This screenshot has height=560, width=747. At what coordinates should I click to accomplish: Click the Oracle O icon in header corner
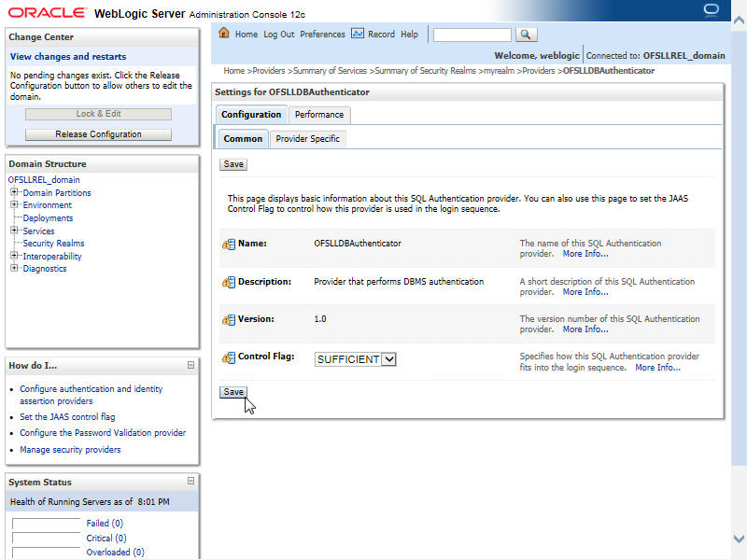(x=712, y=9)
